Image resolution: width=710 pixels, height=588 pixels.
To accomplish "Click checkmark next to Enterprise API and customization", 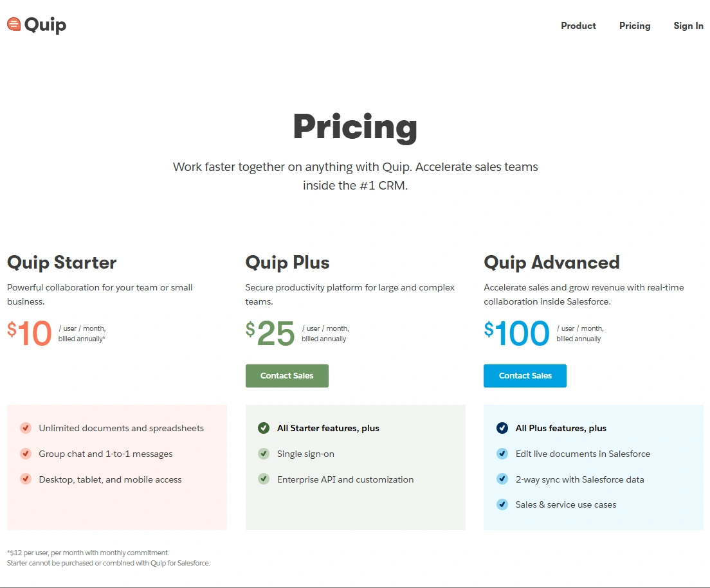I will pos(264,479).
